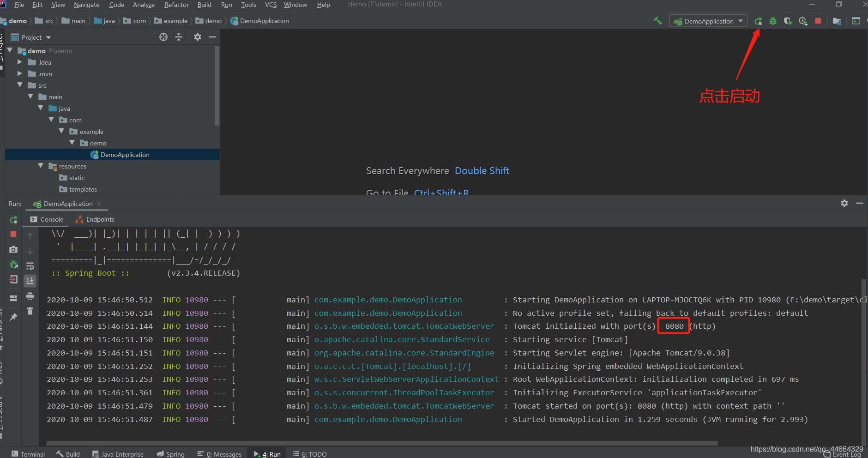Click the Profiler run icon
This screenshot has height=458, width=868.
pyautogui.click(x=803, y=21)
